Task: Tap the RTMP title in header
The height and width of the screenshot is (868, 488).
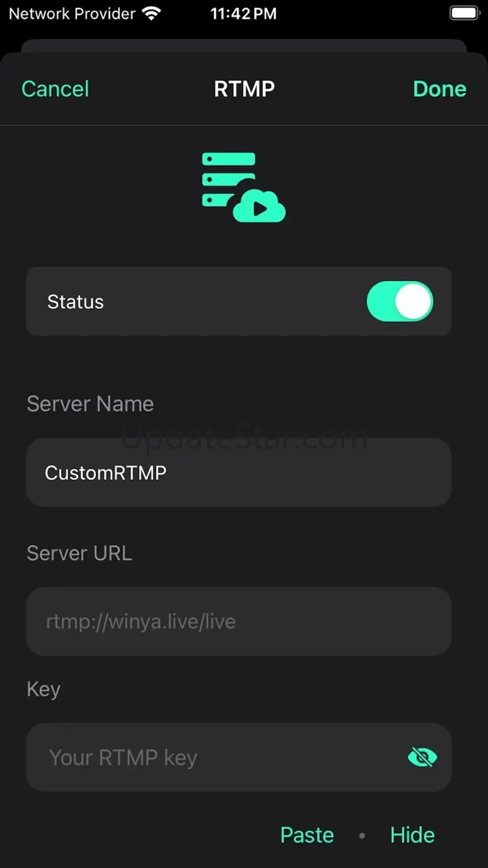Action: (244, 89)
